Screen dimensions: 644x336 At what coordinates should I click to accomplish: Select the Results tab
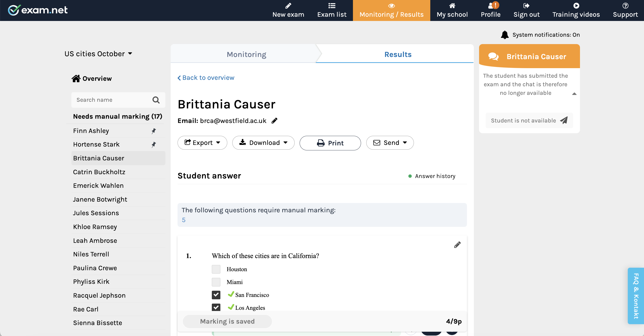pos(397,54)
